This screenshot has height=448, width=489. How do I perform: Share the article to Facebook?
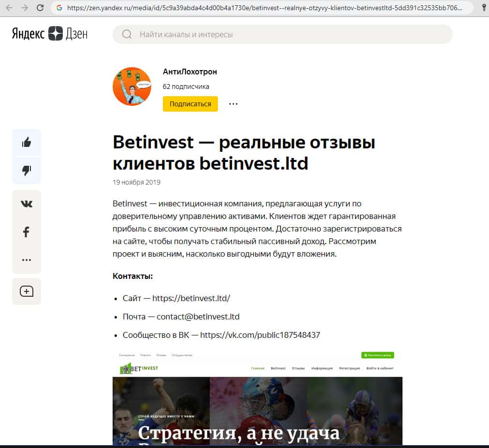pos(27,232)
